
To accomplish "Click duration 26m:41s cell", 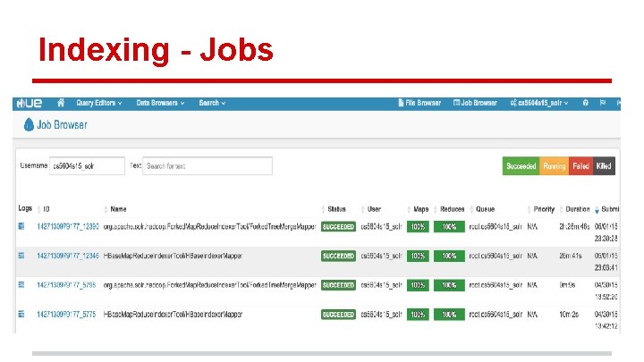I will pos(570,256).
